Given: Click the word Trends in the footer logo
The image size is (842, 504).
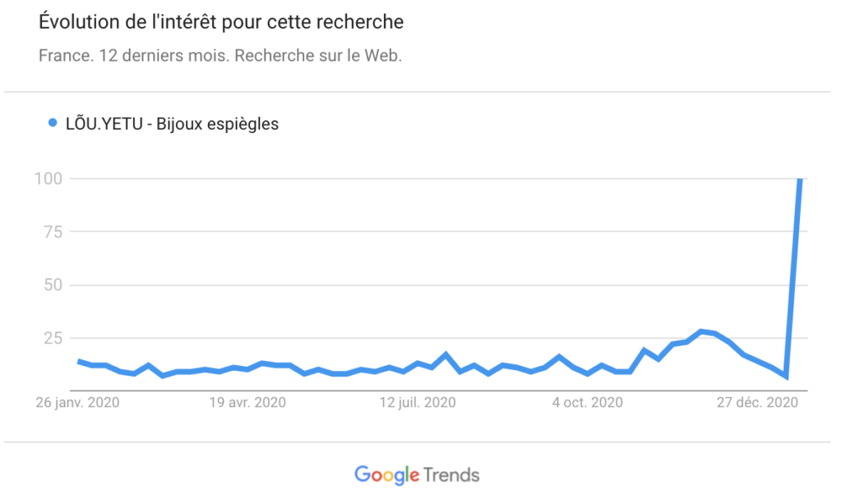Looking at the screenshot, I should pyautogui.click(x=452, y=474).
